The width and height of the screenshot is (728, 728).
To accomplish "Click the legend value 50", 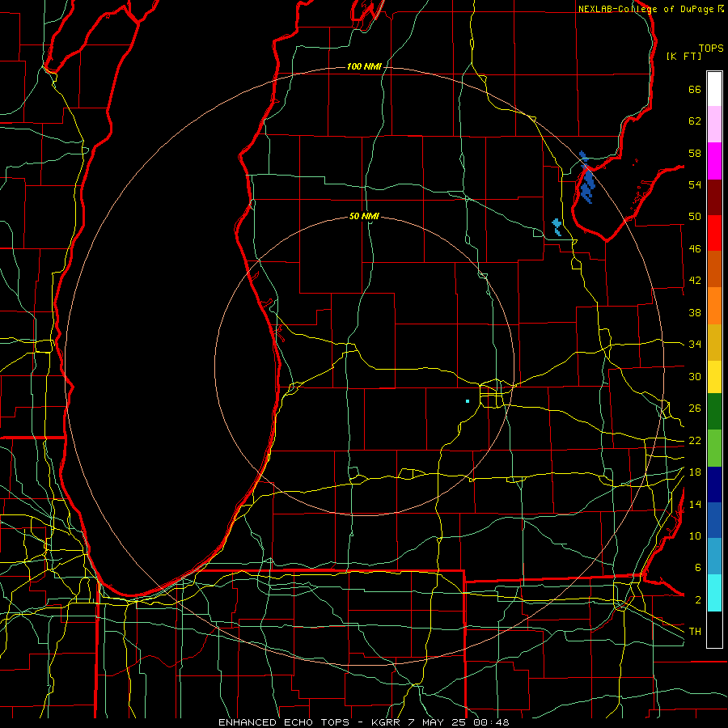I will coord(695,217).
